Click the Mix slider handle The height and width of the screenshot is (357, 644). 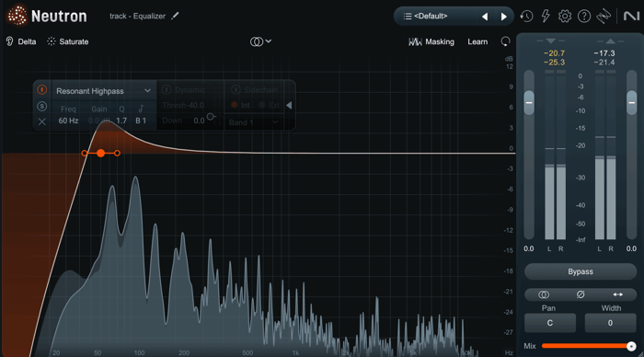(x=631, y=346)
